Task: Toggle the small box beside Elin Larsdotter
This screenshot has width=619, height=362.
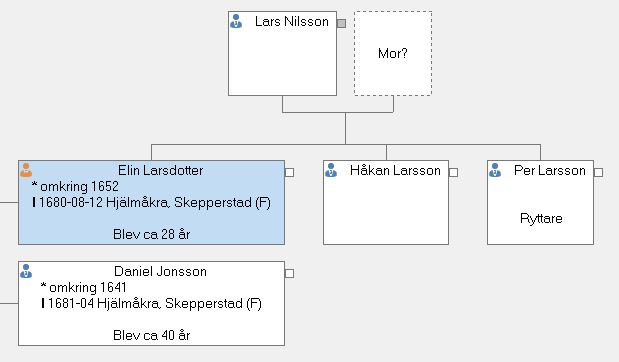Action: coord(289,173)
